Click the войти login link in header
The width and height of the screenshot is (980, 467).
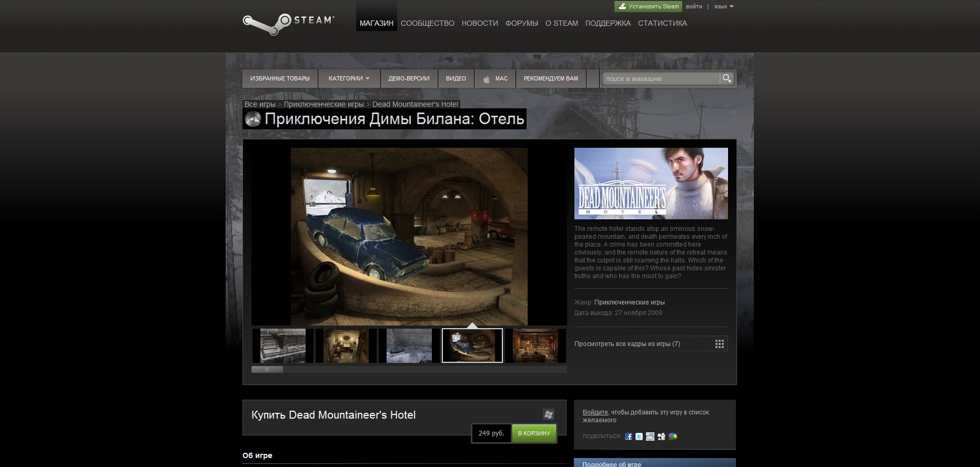694,7
